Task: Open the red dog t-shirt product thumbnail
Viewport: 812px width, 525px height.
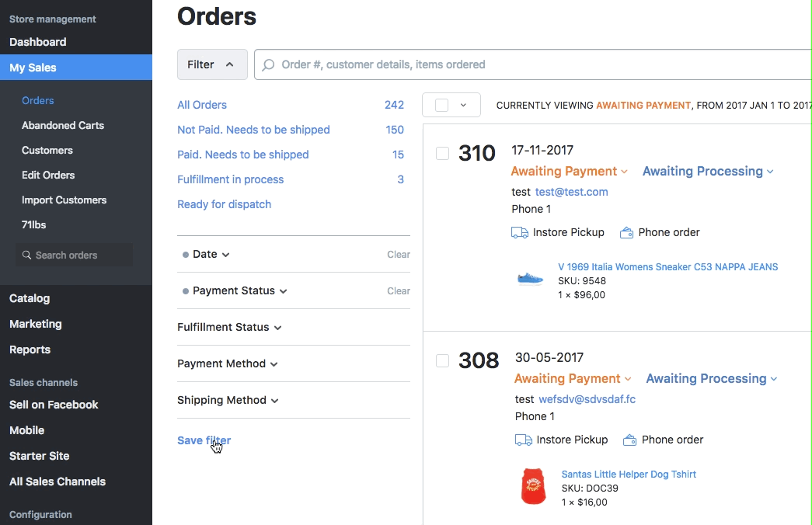Action: click(533, 487)
